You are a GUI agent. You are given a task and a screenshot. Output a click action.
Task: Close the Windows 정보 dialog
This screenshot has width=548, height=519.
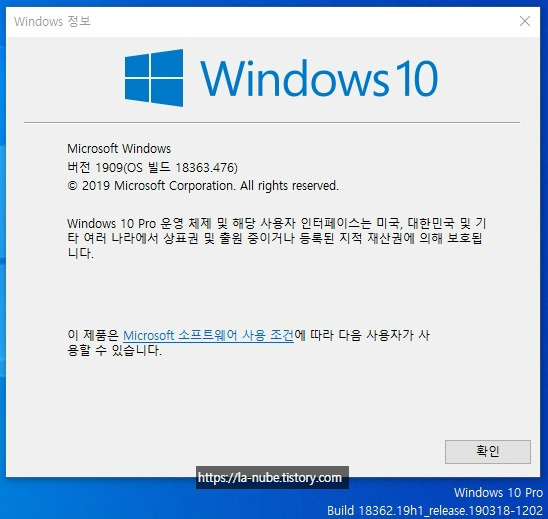click(x=525, y=21)
